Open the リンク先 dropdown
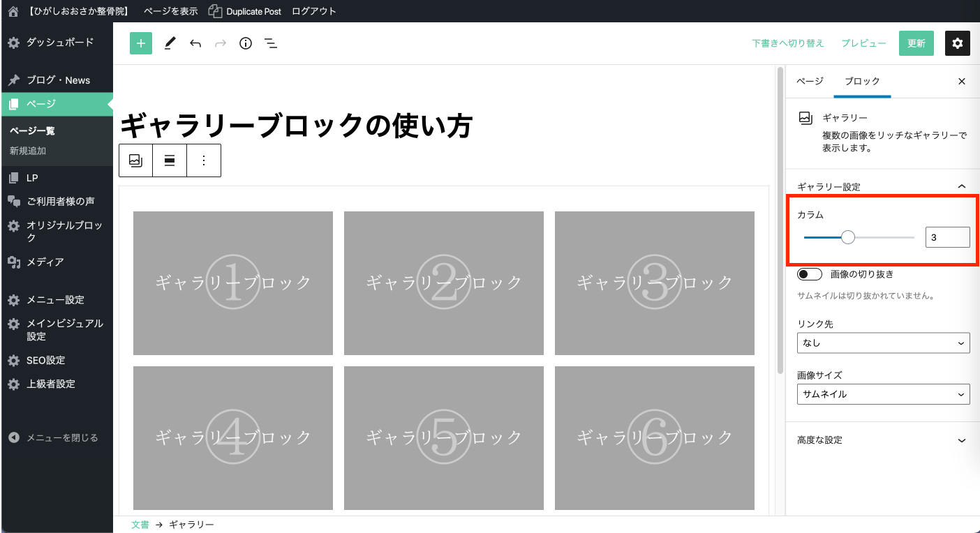The height and width of the screenshot is (533, 980). (883, 343)
